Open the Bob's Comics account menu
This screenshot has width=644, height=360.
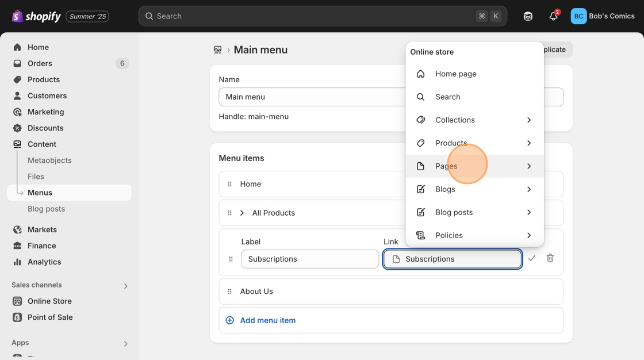click(x=603, y=16)
